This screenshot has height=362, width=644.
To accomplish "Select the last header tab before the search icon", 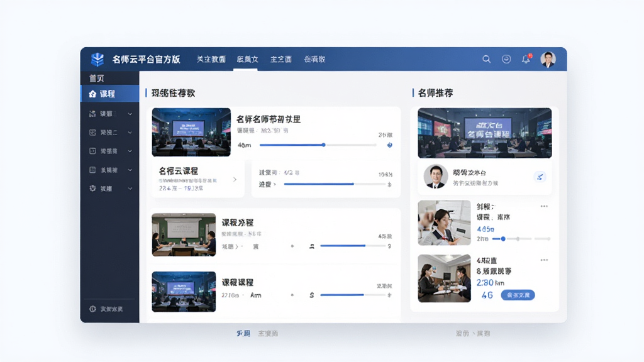I will (x=314, y=59).
